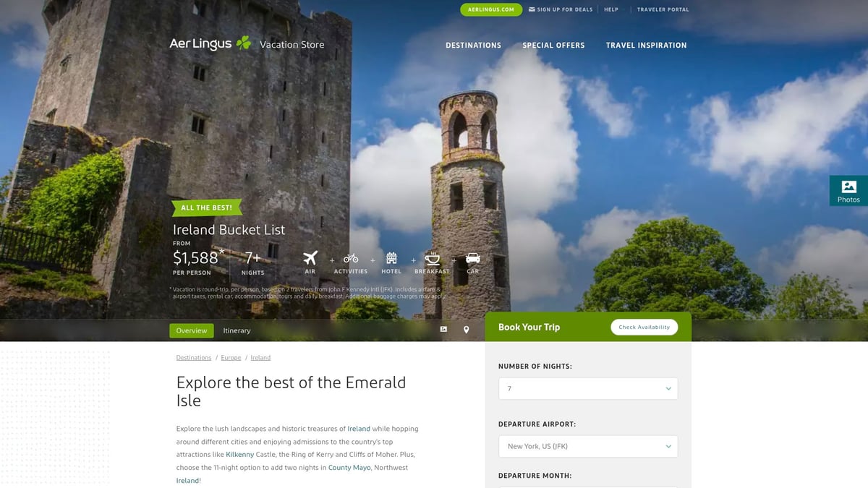The height and width of the screenshot is (488, 868).
Task: Open the Destinations menu
Action: (x=473, y=45)
